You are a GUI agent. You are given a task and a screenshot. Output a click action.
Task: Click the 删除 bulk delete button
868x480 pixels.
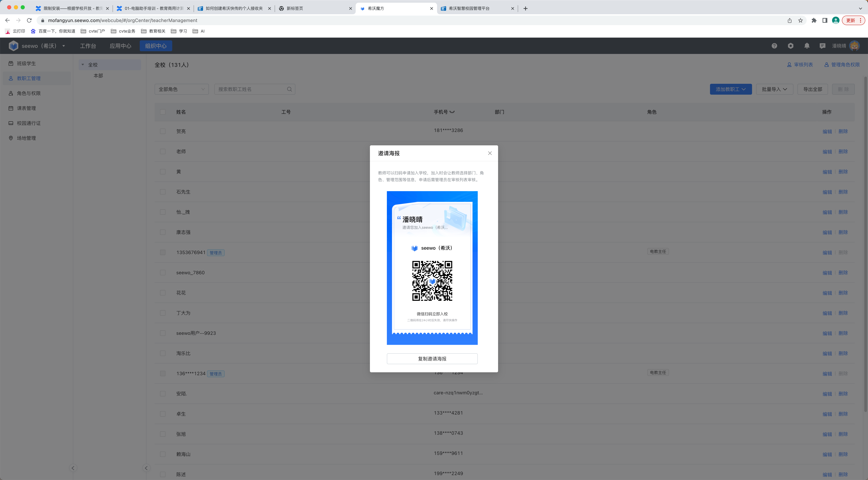point(843,89)
